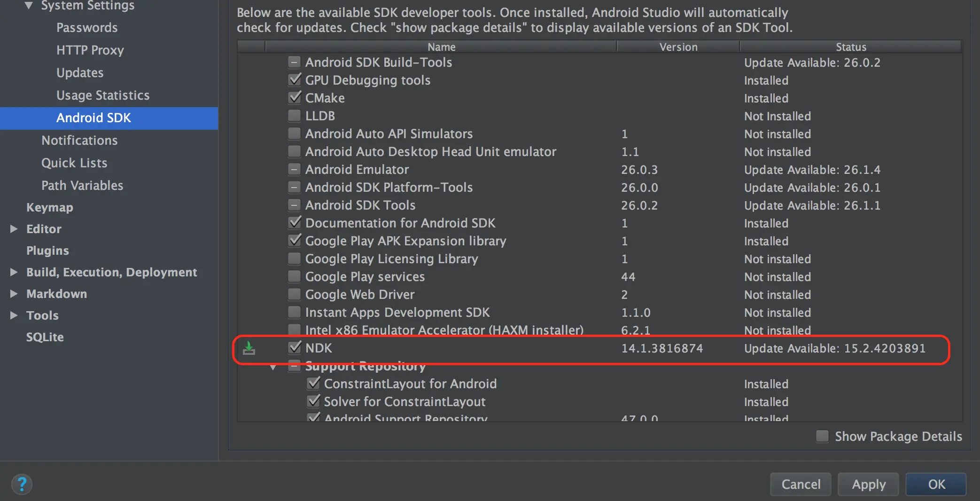Click 'Update Available: 26.1.4' status text

tap(812, 170)
